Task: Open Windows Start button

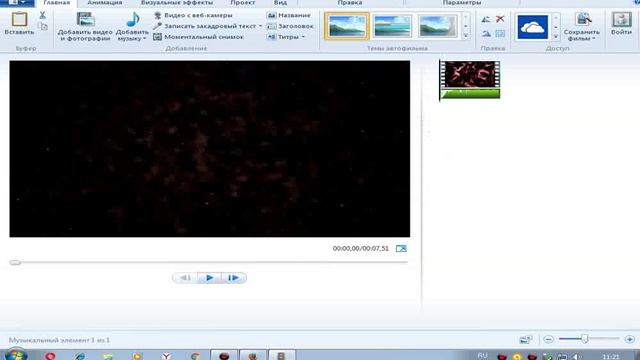Action: tap(16, 355)
